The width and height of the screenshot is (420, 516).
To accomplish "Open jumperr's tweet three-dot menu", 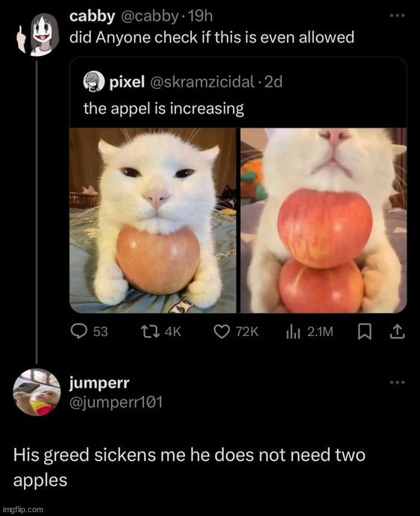I will [x=397, y=382].
